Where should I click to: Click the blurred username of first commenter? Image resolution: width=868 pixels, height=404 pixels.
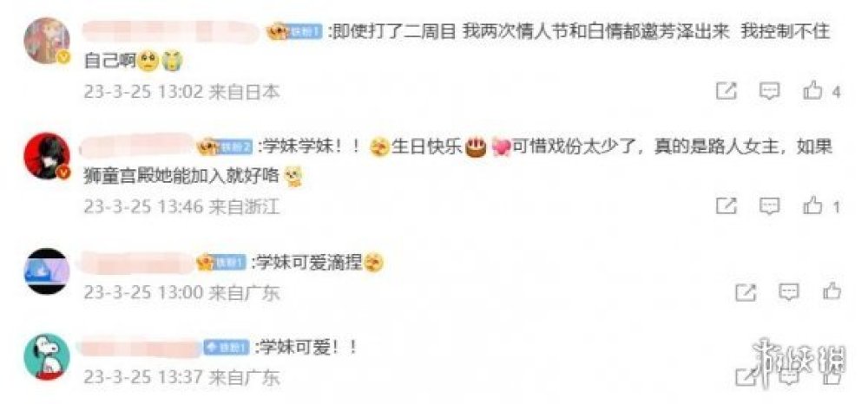tap(171, 31)
